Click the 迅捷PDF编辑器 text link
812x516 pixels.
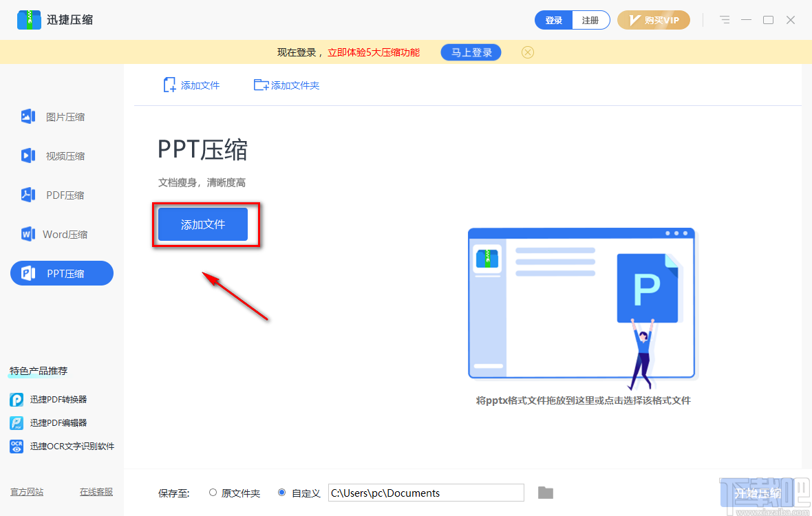(58, 423)
